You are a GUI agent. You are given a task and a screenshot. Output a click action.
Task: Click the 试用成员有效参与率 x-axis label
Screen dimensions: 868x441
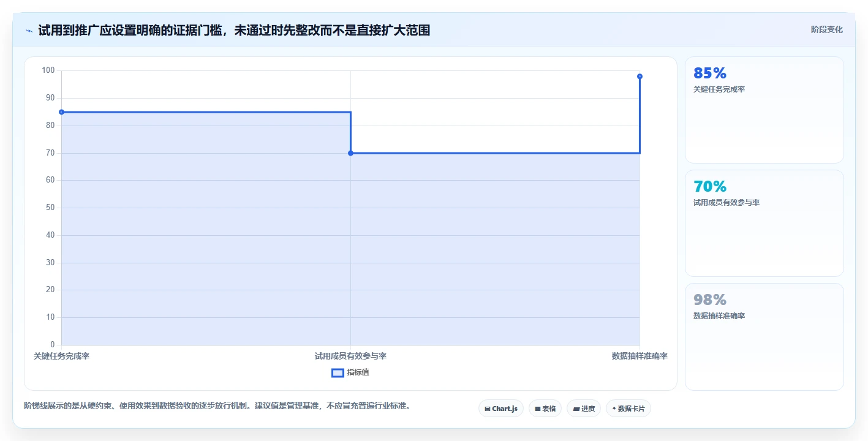tap(350, 356)
